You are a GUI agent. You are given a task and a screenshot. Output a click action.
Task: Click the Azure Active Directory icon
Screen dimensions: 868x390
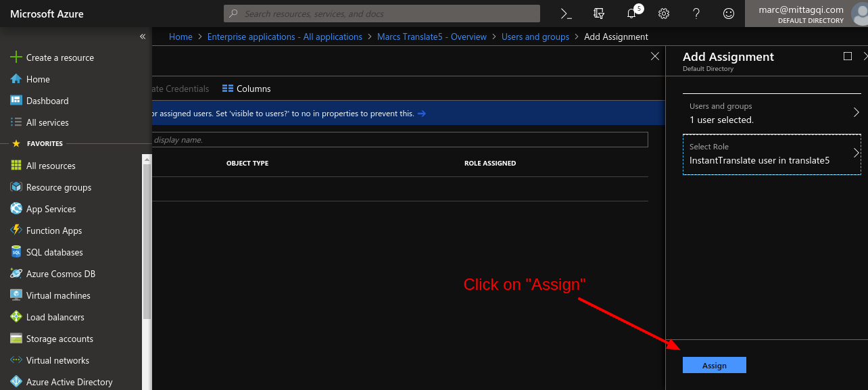tap(16, 382)
